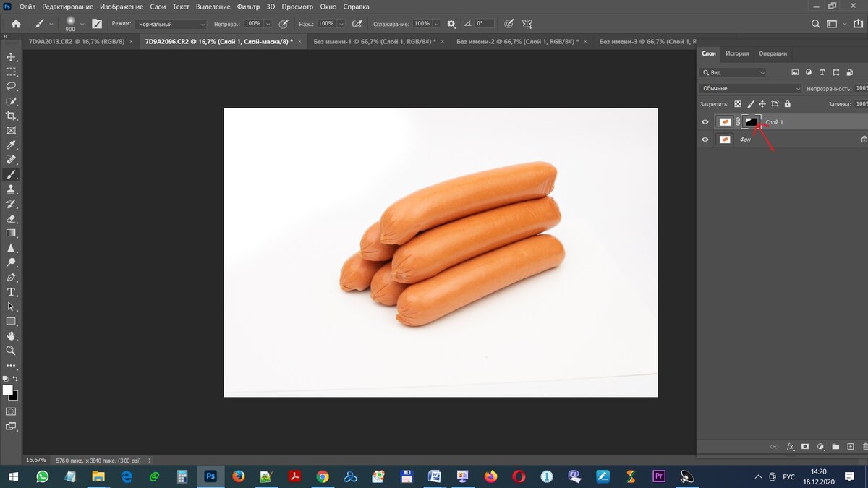The height and width of the screenshot is (488, 868).
Task: Hide layer Слой 1 with eye icon
Action: [x=705, y=122]
